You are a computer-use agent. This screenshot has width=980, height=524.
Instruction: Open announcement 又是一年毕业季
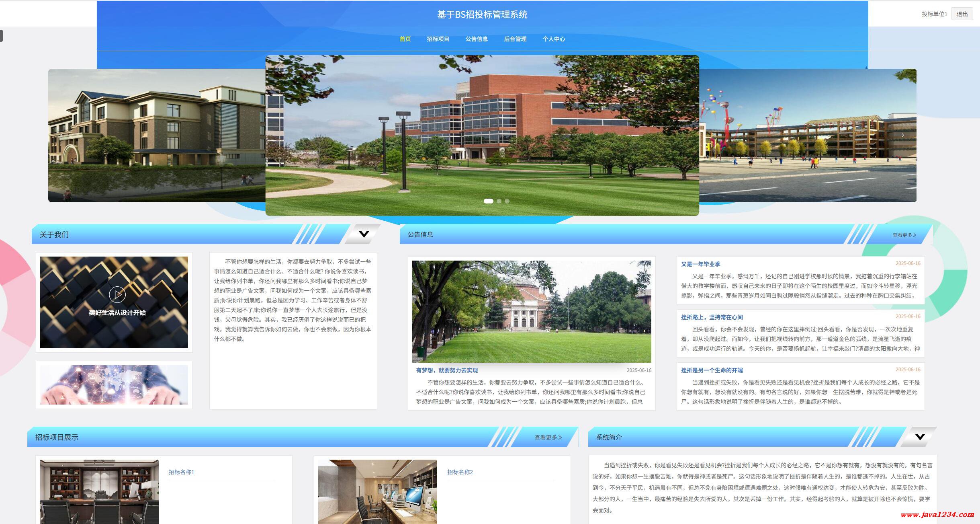tap(700, 264)
